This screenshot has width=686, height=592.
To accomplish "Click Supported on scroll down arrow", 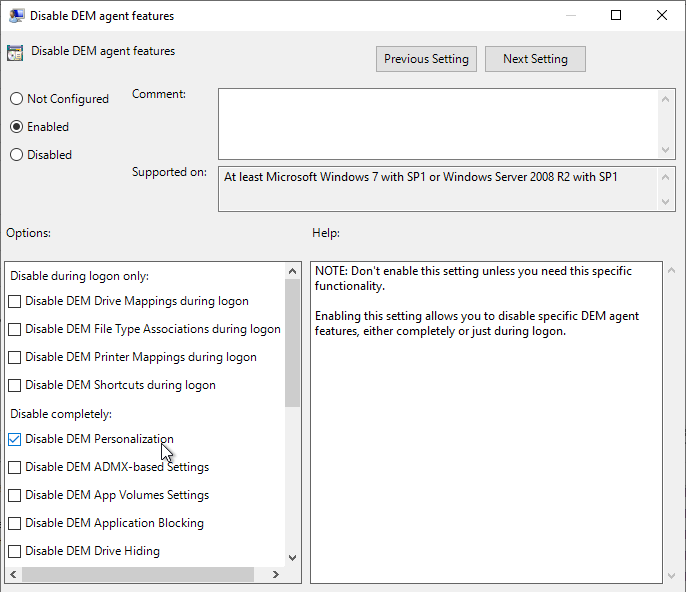I will coord(665,202).
